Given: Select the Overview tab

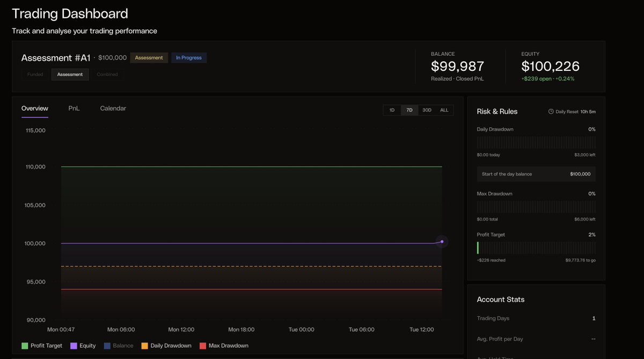Looking at the screenshot, I should (35, 108).
